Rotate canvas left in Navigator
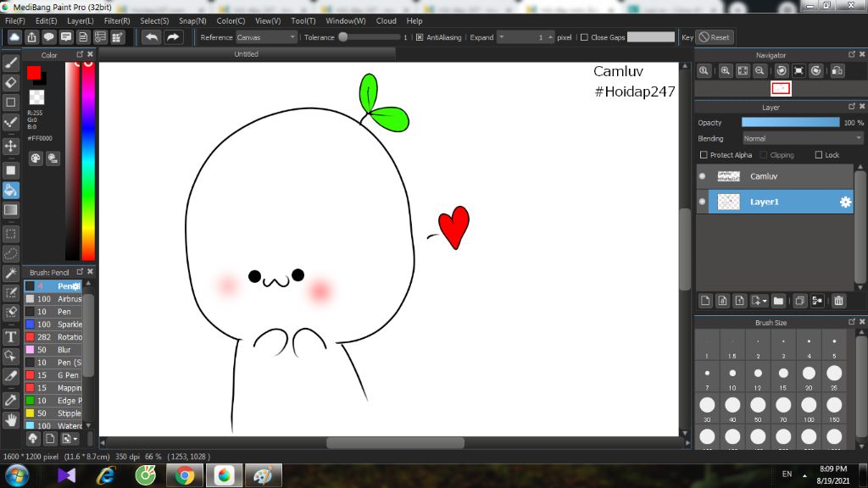 [x=781, y=71]
